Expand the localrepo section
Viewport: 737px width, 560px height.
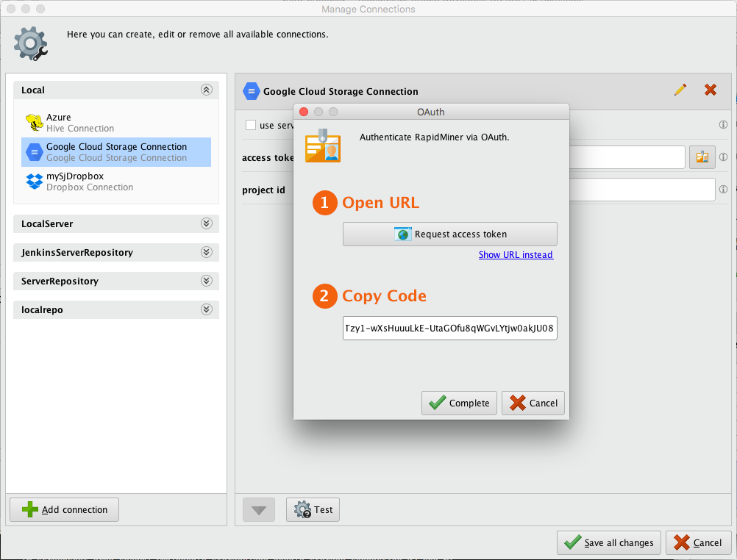point(207,309)
